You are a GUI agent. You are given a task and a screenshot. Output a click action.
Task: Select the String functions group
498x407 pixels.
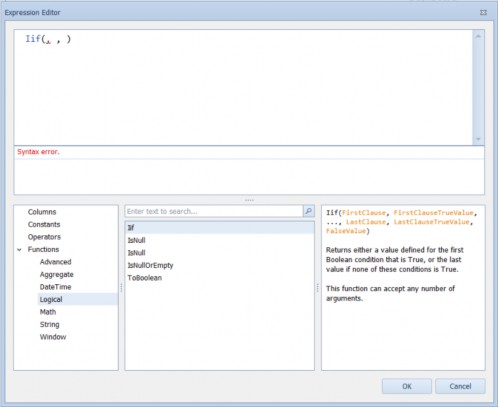(x=49, y=325)
